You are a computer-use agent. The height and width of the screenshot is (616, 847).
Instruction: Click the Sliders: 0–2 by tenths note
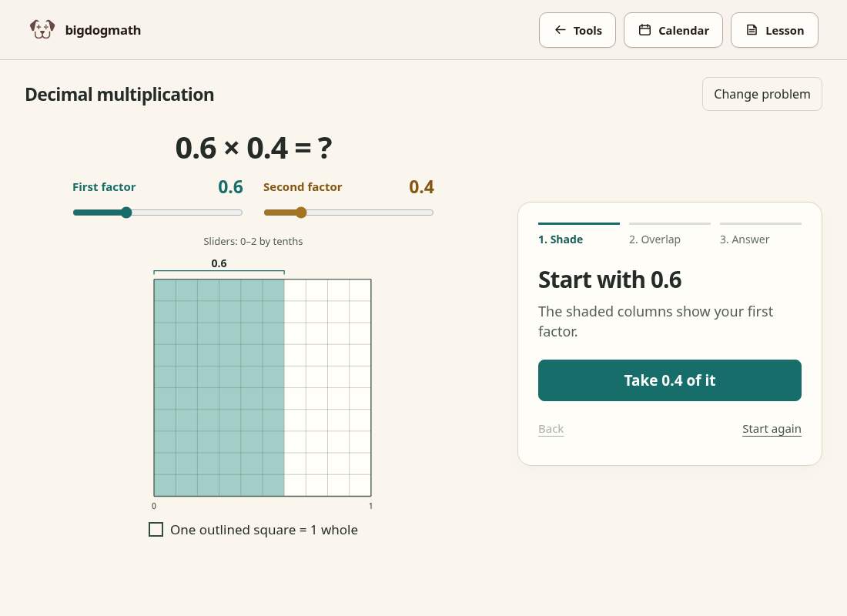[253, 242]
